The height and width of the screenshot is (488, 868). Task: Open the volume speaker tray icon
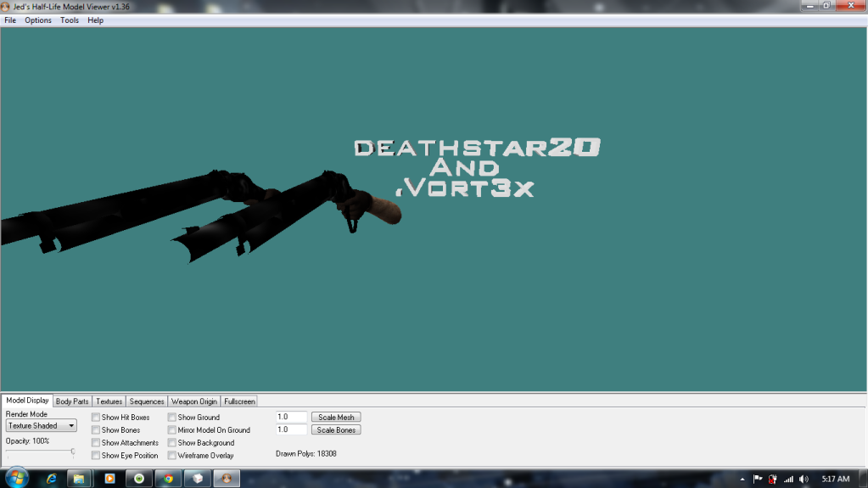(x=804, y=480)
